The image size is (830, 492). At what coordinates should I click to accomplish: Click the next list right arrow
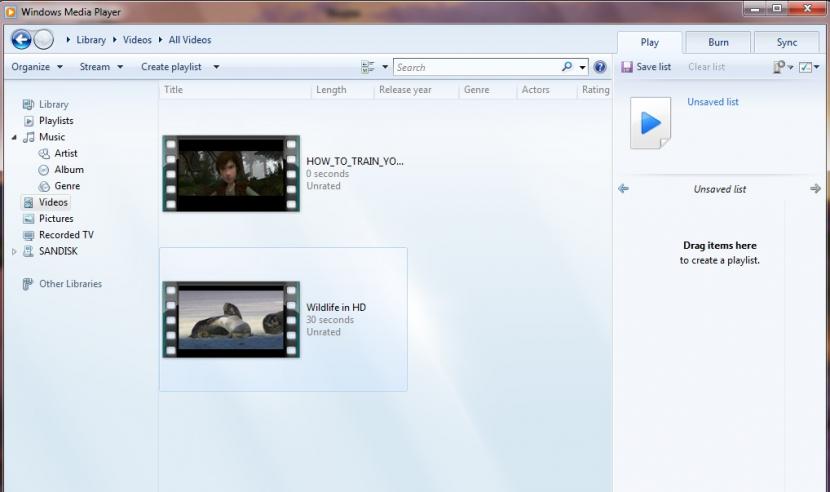pyautogui.click(x=815, y=189)
